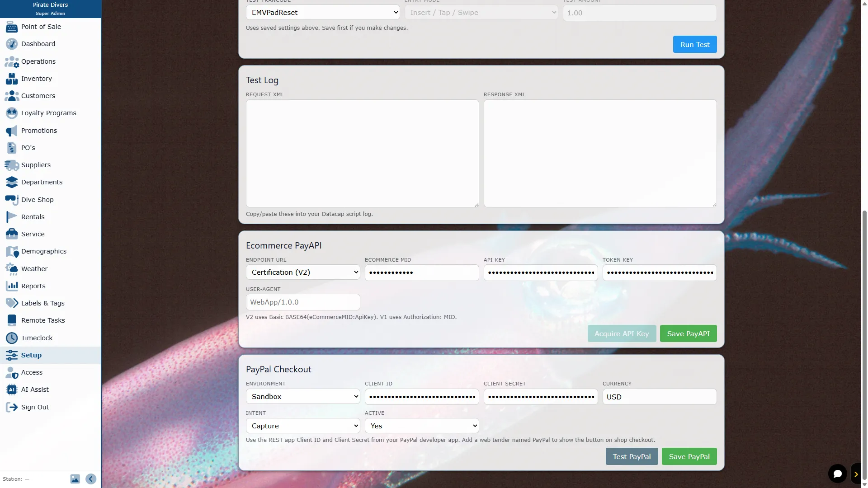
Task: Click the Test PayPal button
Action: coord(632,456)
